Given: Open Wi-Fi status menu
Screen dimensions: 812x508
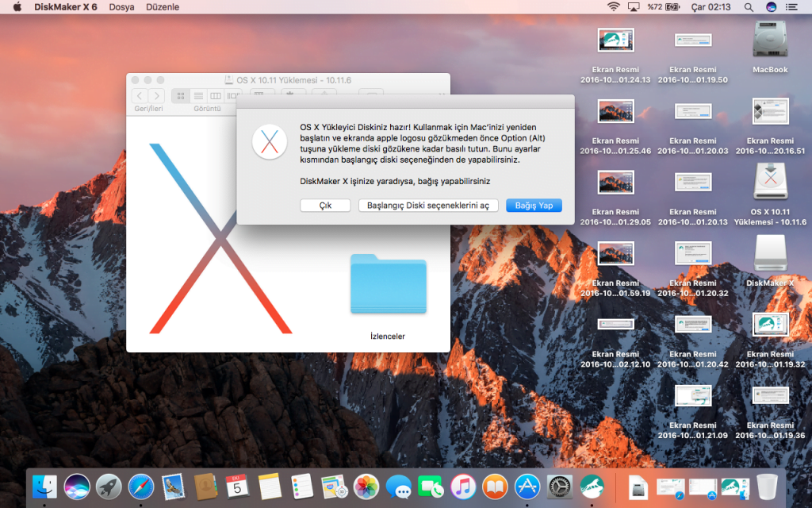Looking at the screenshot, I should click(613, 7).
